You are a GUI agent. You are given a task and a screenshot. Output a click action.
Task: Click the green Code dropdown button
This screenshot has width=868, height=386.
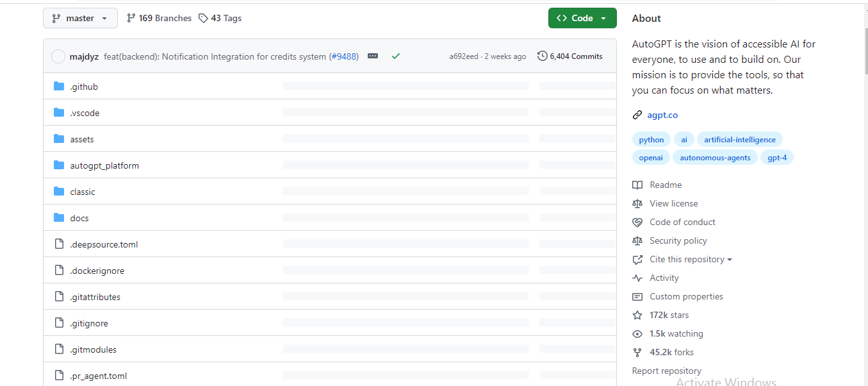(x=582, y=18)
